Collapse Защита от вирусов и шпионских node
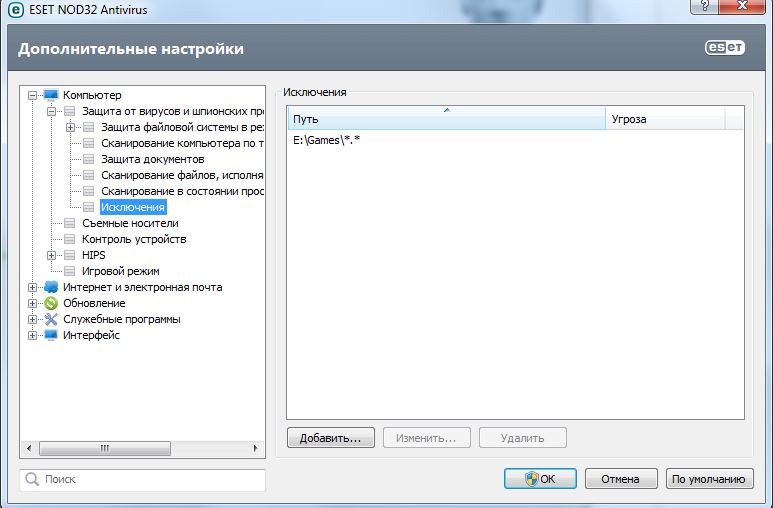The image size is (773, 508). point(51,111)
